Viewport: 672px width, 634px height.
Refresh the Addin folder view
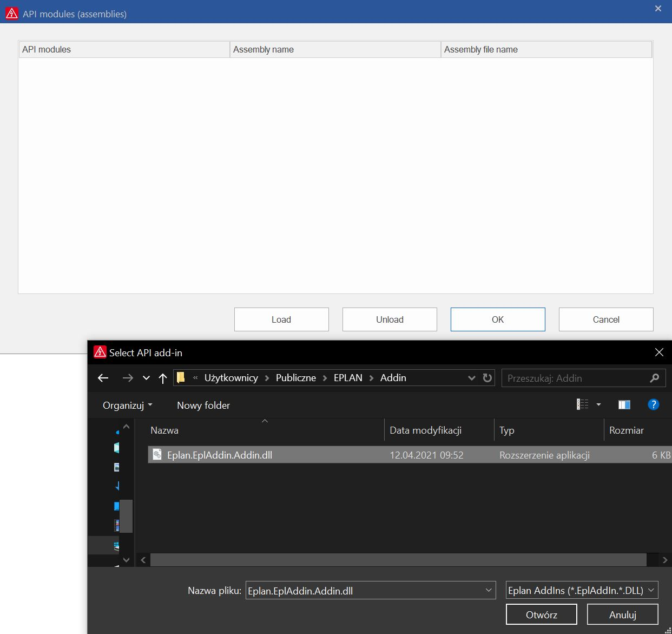pyautogui.click(x=487, y=378)
